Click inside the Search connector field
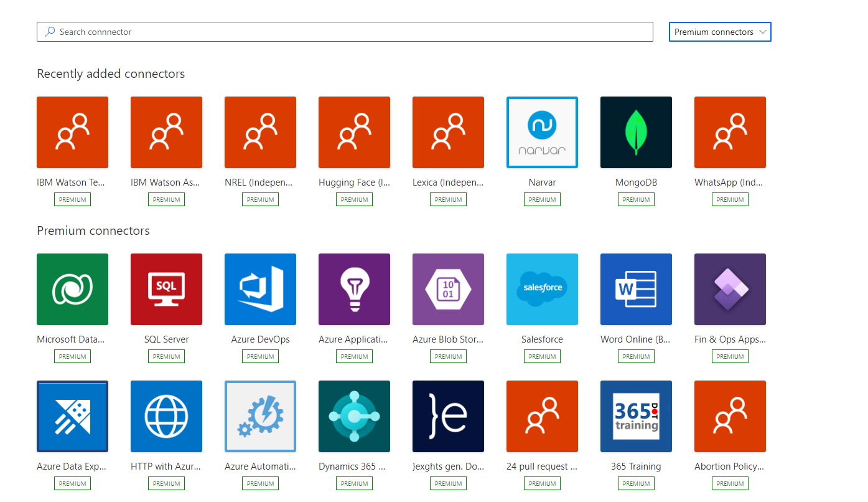The height and width of the screenshot is (502, 868). click(345, 32)
